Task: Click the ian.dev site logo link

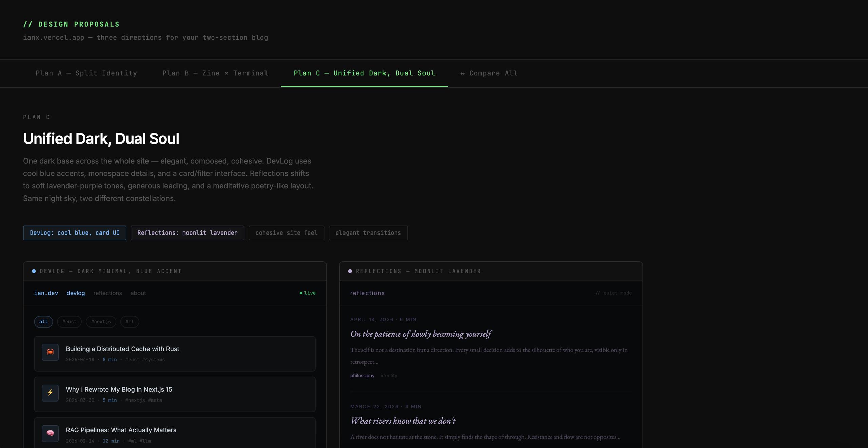Action: pyautogui.click(x=46, y=293)
